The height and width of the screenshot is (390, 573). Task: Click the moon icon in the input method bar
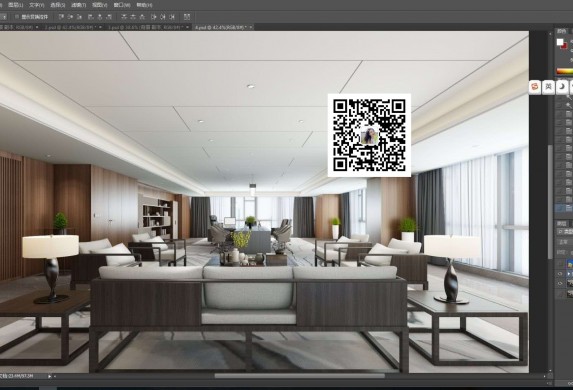point(562,87)
